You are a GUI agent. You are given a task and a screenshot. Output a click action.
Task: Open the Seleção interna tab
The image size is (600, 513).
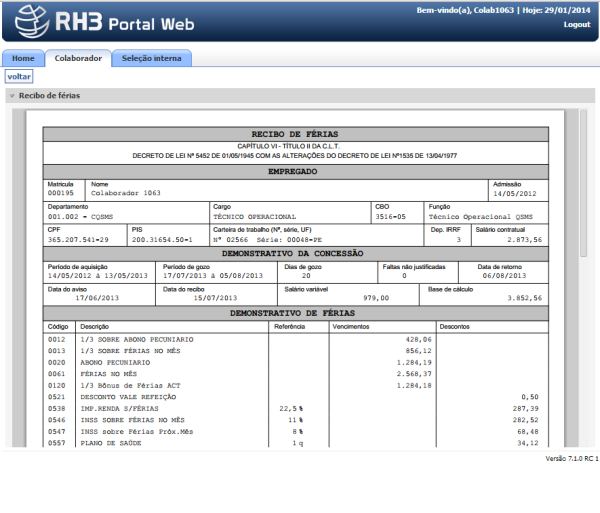(151, 58)
